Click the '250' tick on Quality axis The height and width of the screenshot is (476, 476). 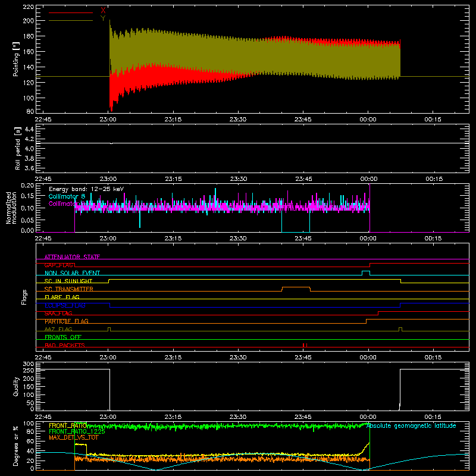[x=29, y=370]
